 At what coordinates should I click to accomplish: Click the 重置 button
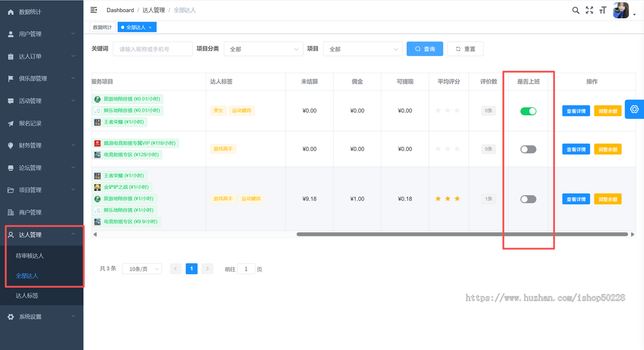(x=465, y=49)
